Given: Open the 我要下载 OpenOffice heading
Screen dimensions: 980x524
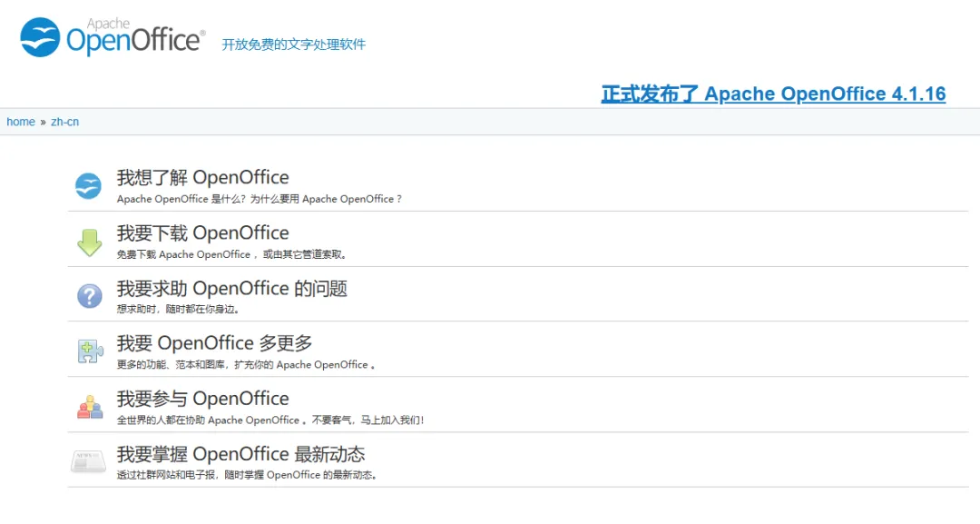Looking at the screenshot, I should pos(202,233).
